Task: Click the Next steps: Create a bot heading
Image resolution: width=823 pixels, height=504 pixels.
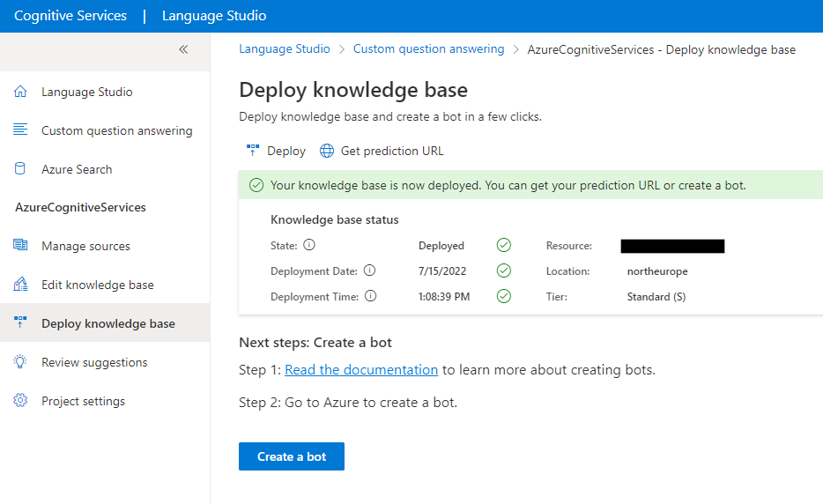Action: tap(315, 342)
